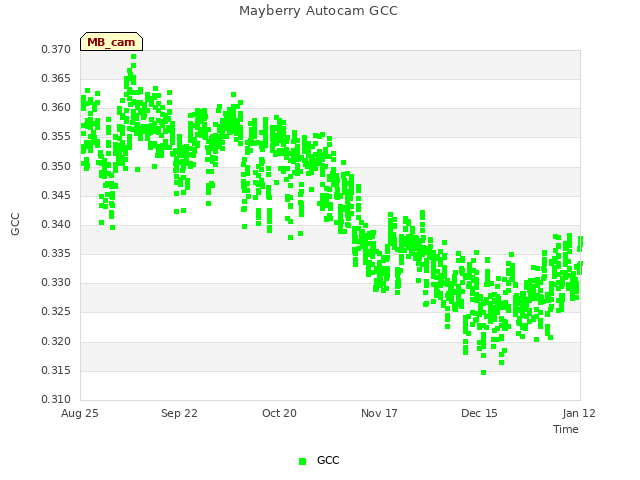Screen dimensions: 640x480
Task: Click the lowest data point near 0.315
Action: [x=484, y=372]
